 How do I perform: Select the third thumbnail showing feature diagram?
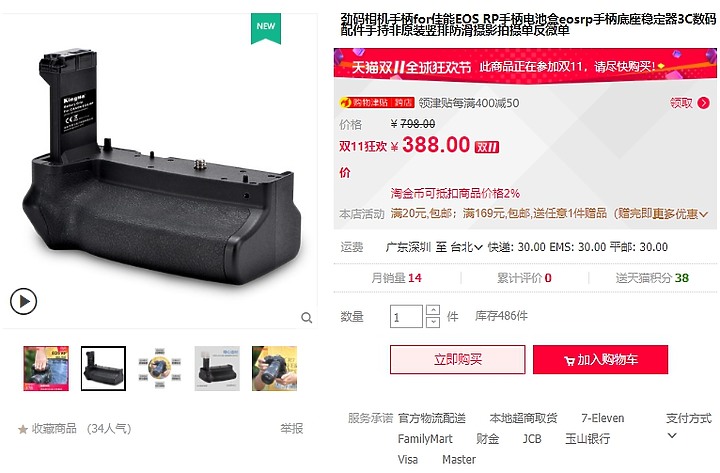click(160, 368)
